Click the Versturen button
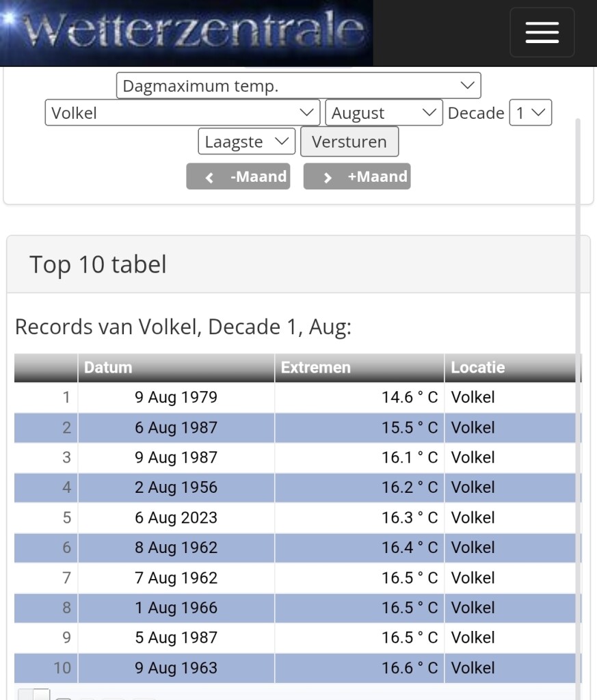Screen dimensions: 597x700 [349, 142]
